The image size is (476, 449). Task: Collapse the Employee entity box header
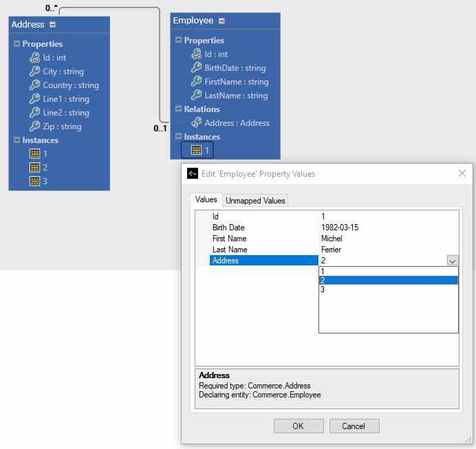click(x=221, y=21)
